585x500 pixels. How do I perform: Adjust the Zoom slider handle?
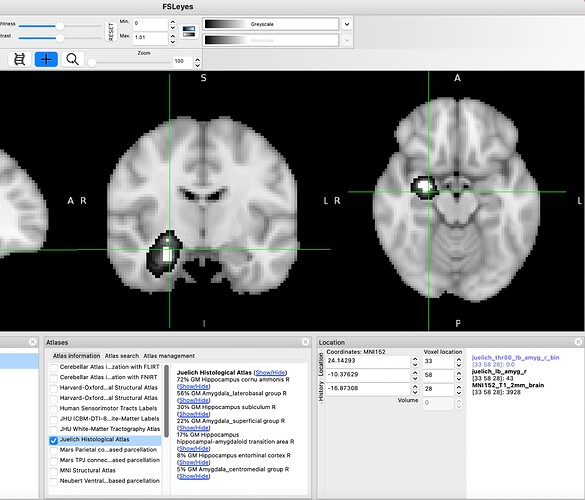91,63
